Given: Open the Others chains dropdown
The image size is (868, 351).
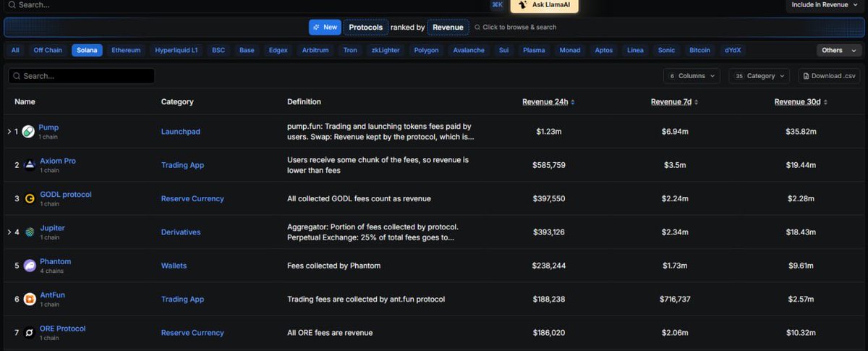Looking at the screenshot, I should point(839,51).
